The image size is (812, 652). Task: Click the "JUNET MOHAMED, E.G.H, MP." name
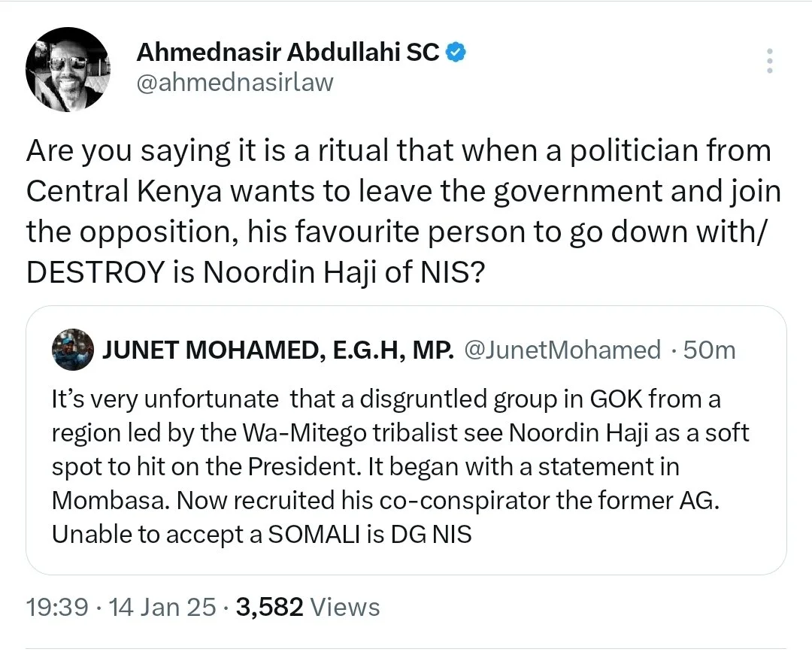point(277,350)
